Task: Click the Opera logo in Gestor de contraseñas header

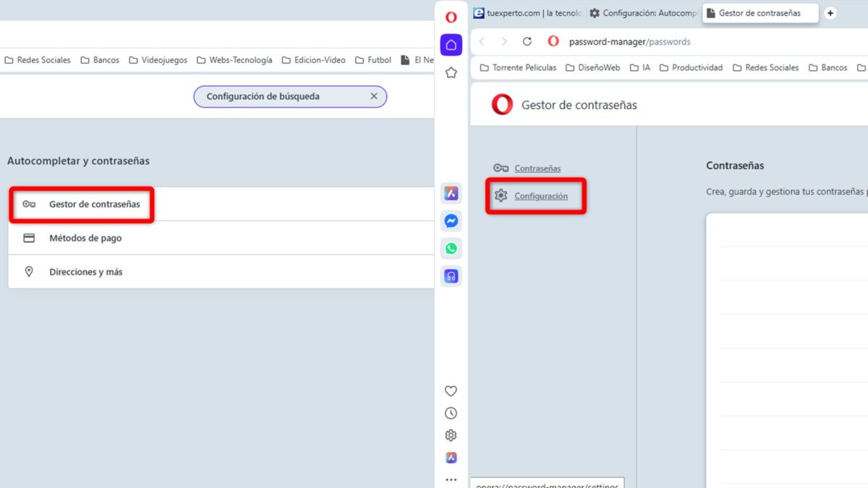Action: pos(502,105)
